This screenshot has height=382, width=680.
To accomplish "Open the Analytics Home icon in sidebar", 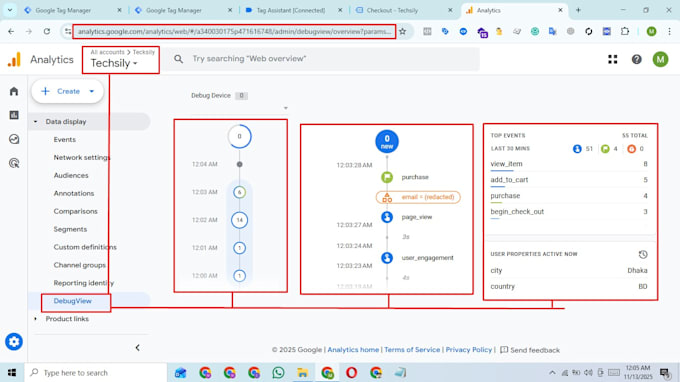I will (14, 91).
